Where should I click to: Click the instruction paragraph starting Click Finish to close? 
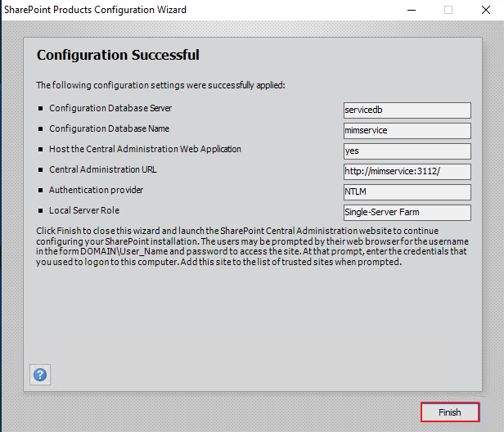[252, 246]
